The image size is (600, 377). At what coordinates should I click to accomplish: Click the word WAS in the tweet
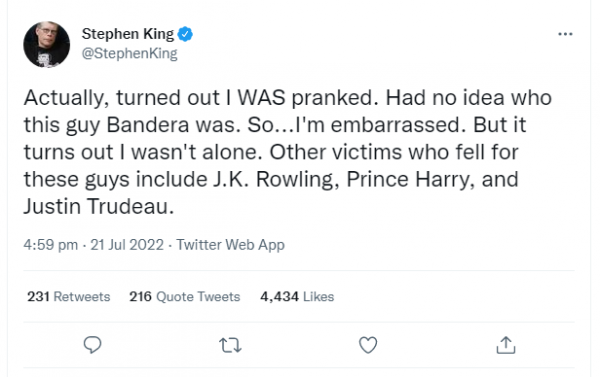point(262,98)
